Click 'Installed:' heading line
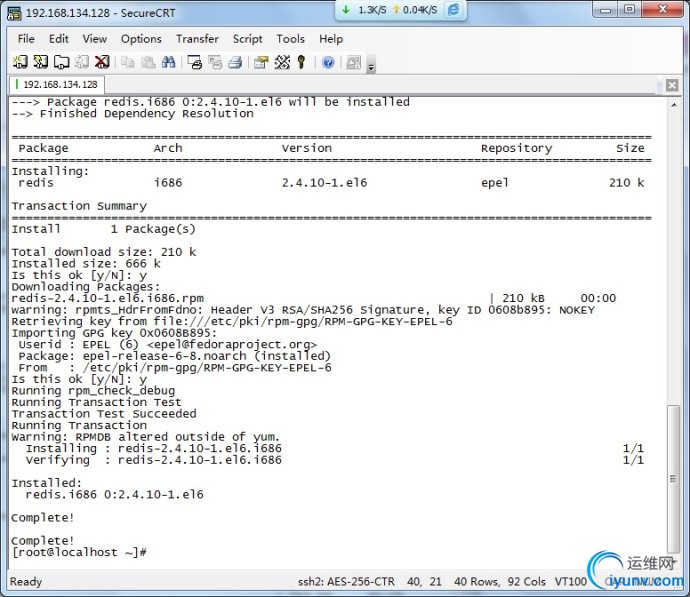 click(x=47, y=483)
